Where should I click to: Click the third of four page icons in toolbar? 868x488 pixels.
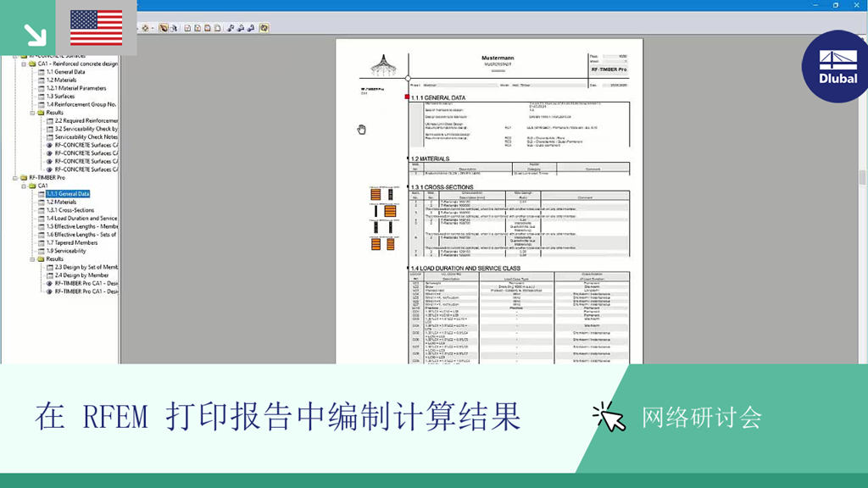coord(208,28)
